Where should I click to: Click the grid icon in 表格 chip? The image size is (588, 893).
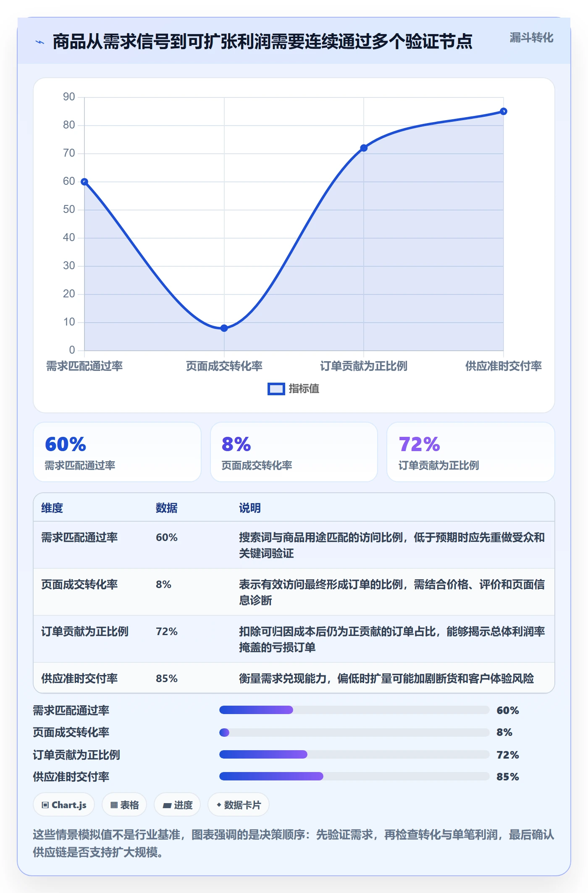tap(114, 805)
